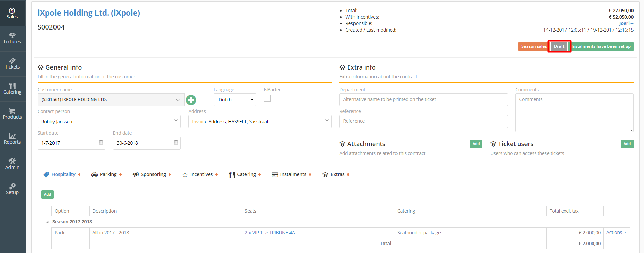Open the 2 x VIP 1 TRIBUNE 4A link
The image size is (644, 253).
[x=270, y=233]
